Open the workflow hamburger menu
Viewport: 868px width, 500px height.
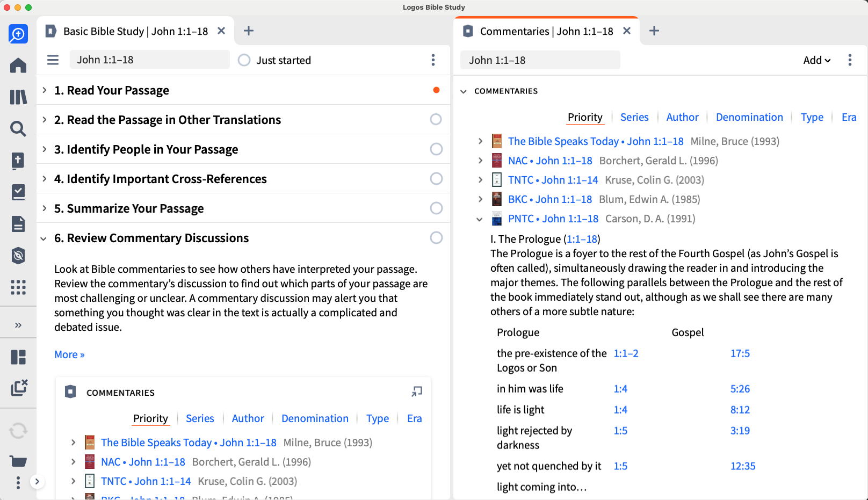coord(53,60)
